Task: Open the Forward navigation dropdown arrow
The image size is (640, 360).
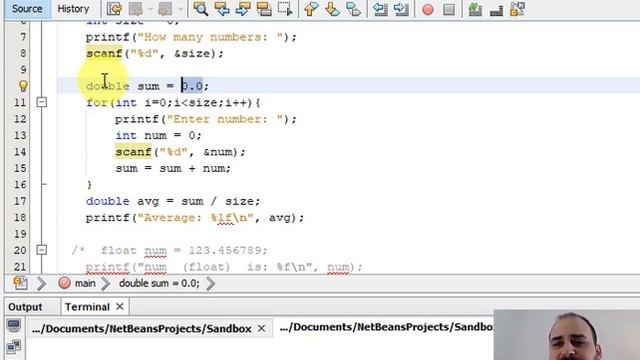Action: (x=180, y=9)
